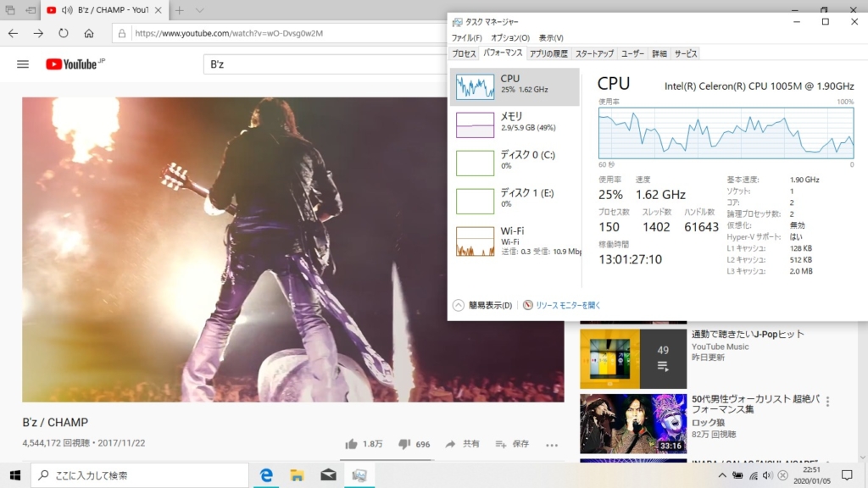The image size is (868, 488).
Task: Open the スタートアップ tab
Action: 594,53
